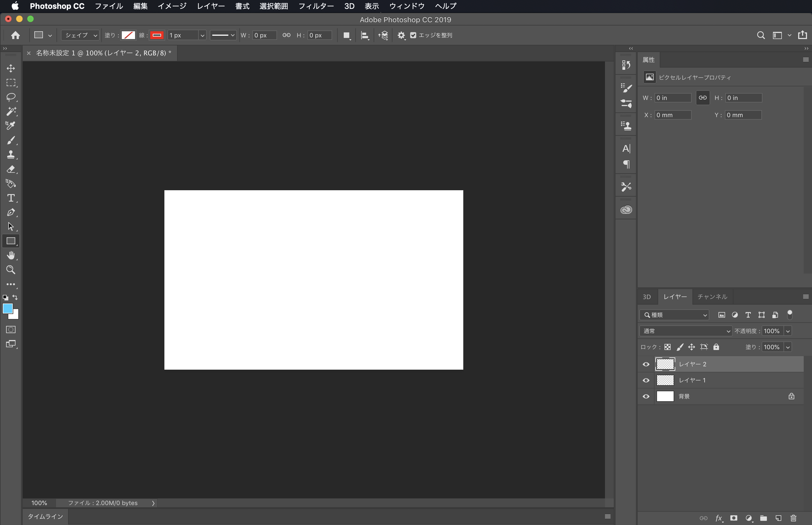Viewport: 812px width, 525px height.
Task: Select the Pen tool
Action: 11,212
